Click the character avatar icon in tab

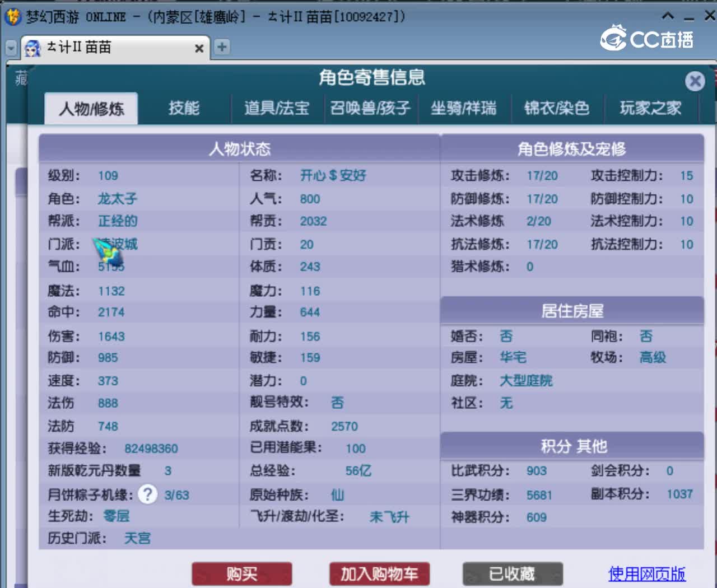coord(33,48)
